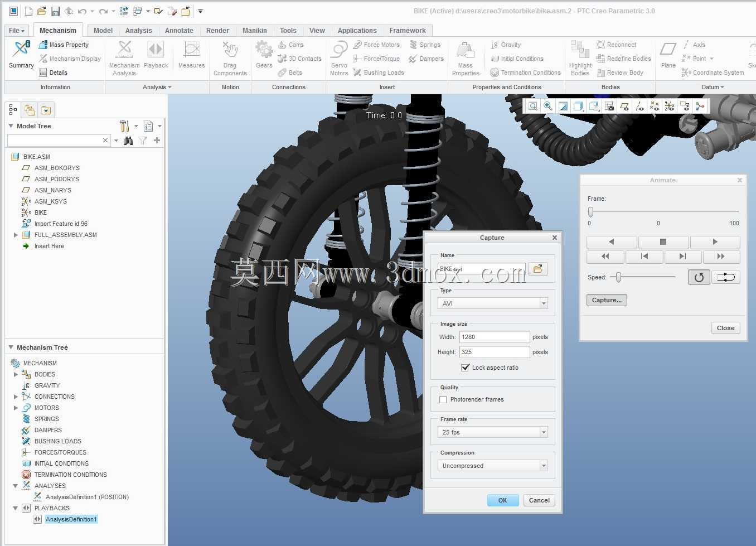Viewport: 756px width, 546px height.
Task: Click the Speed slider handle
Action: tap(618, 277)
